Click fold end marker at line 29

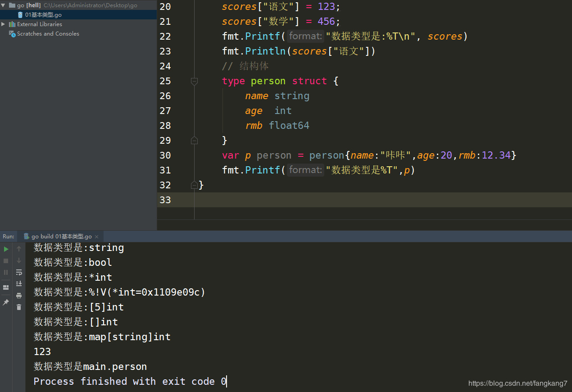tap(194, 140)
